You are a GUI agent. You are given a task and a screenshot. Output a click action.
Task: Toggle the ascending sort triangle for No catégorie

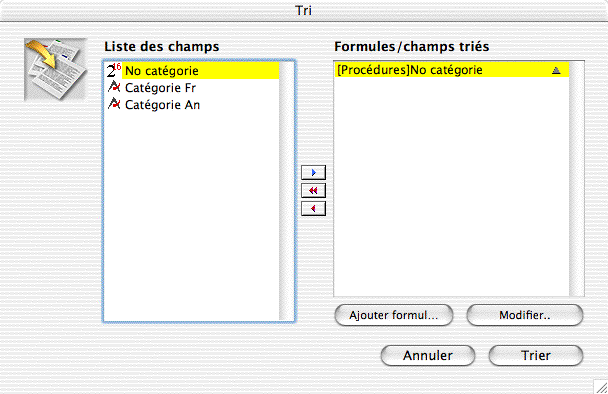click(556, 70)
